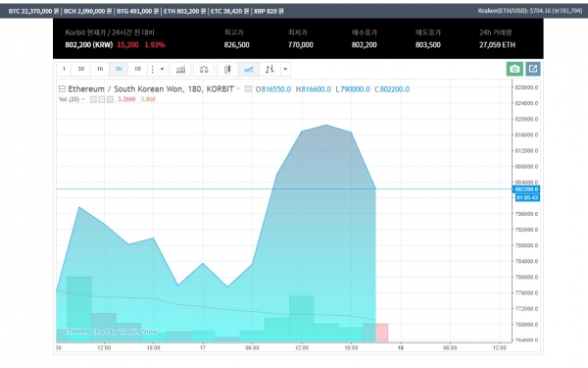Screen dimensions: 588x368
Task: Open chart in popup window icon
Action: coord(533,69)
